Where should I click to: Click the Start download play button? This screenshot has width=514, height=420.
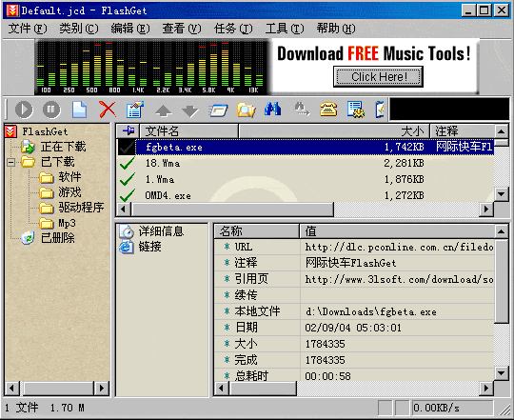click(x=24, y=110)
